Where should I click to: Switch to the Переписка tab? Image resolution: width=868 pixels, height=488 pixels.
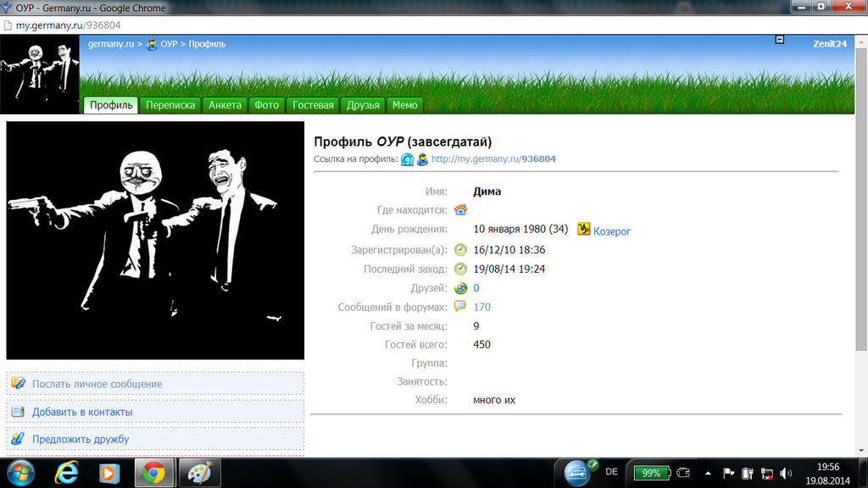(170, 105)
